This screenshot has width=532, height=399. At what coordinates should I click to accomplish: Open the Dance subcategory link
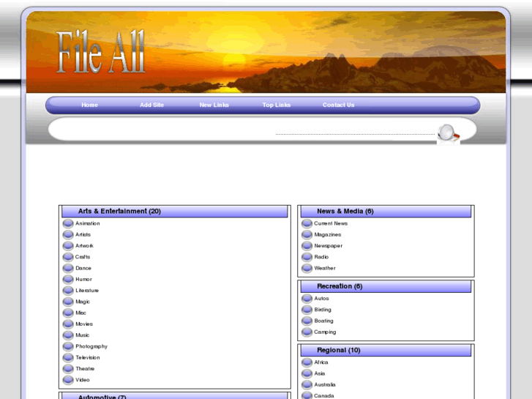click(x=83, y=268)
